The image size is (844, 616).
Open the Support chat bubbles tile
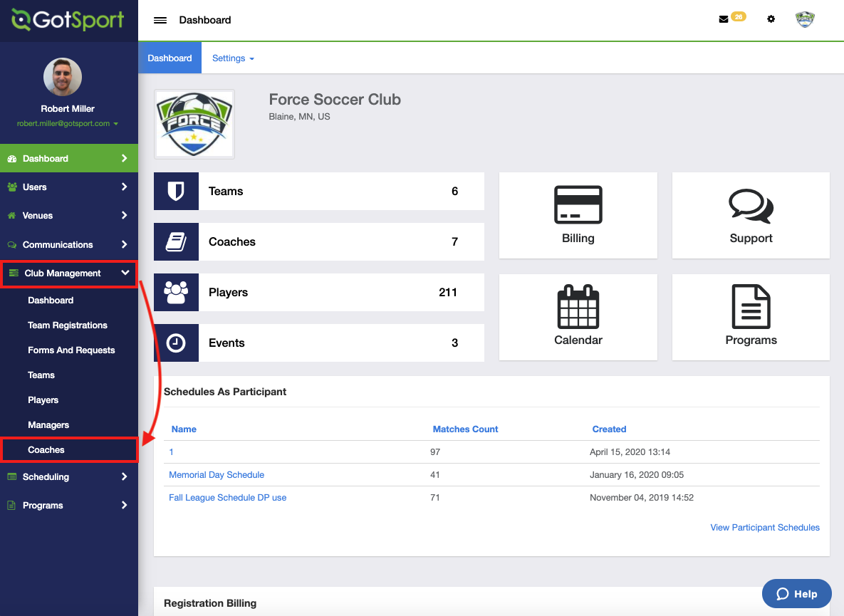(x=751, y=215)
